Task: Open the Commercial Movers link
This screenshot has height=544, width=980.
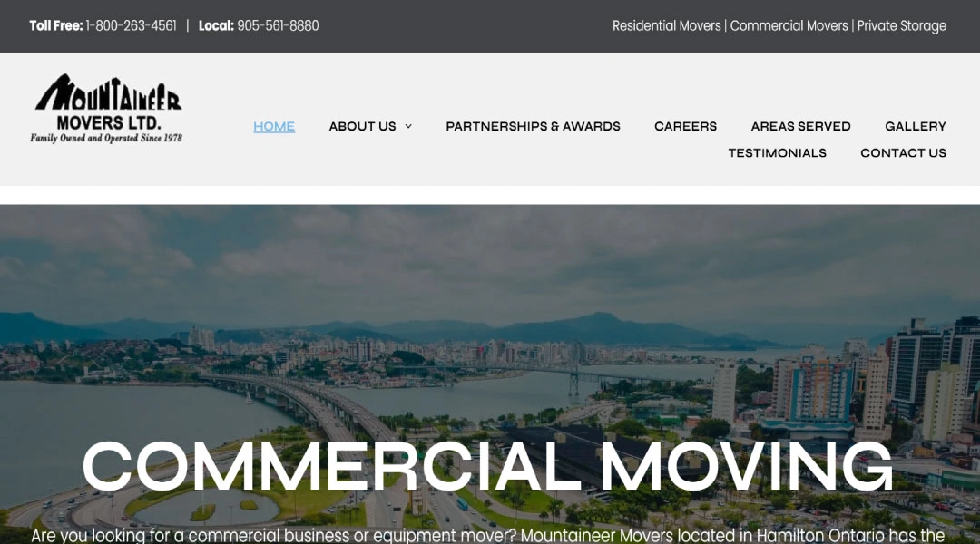Action: click(x=789, y=25)
